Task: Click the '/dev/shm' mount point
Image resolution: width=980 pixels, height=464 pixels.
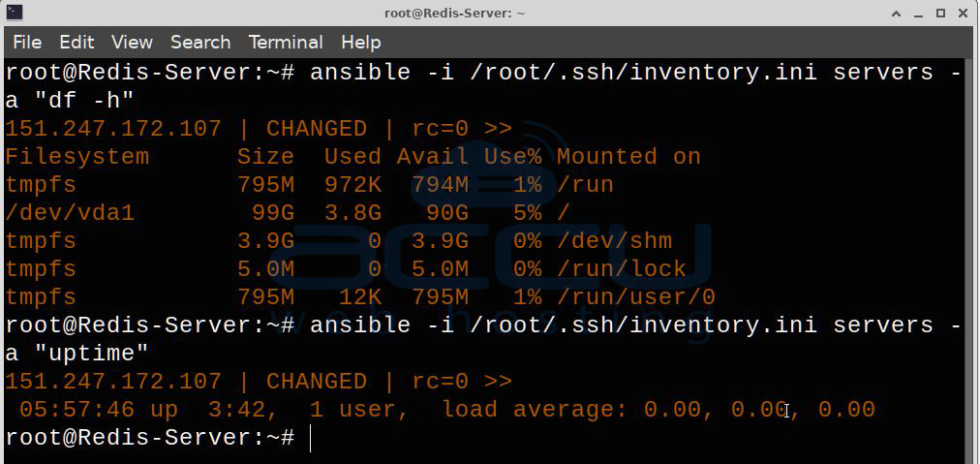Action: (614, 241)
